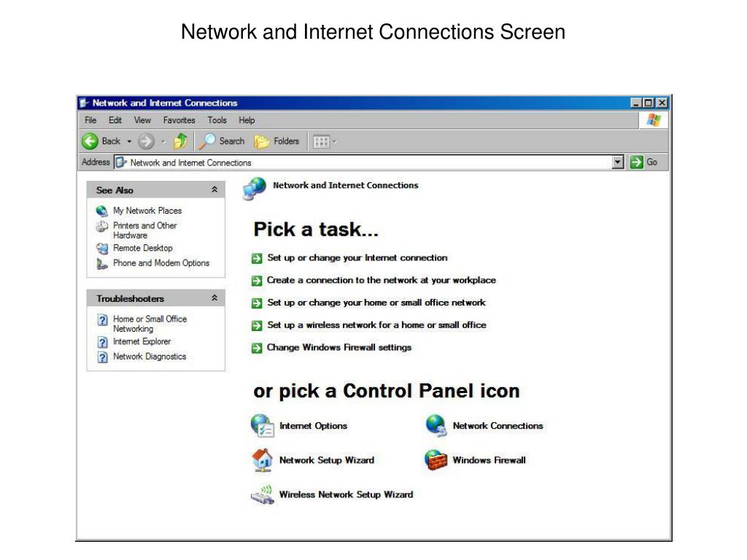747x560 pixels.
Task: Open the View menu
Action: [142, 120]
